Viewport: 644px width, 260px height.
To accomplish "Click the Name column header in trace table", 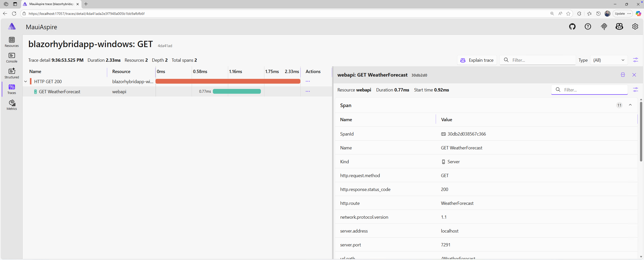I will (35, 72).
